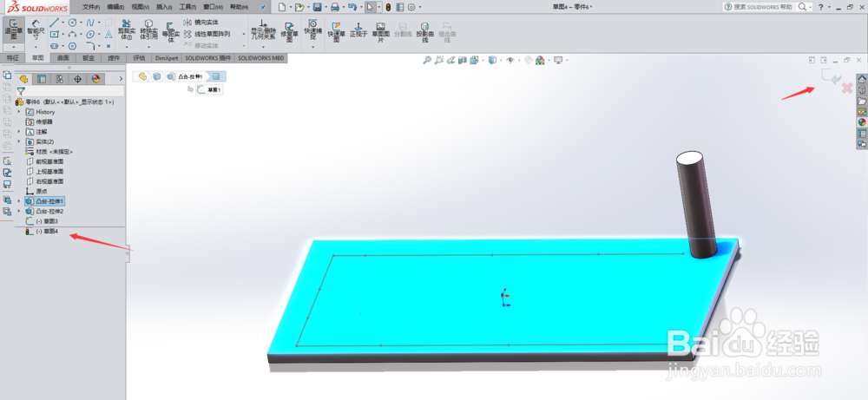
Task: Click Repair Sketch (修复草图) tool
Action: click(289, 32)
